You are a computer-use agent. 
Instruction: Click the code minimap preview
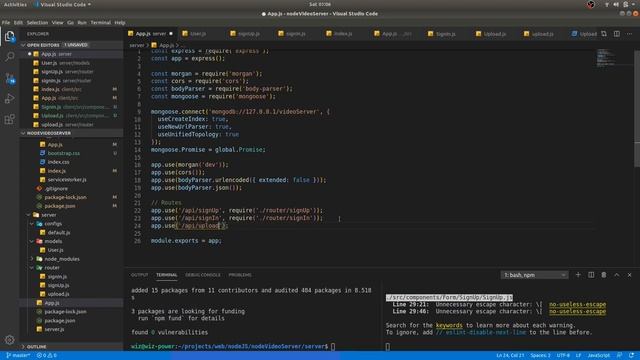606,58
